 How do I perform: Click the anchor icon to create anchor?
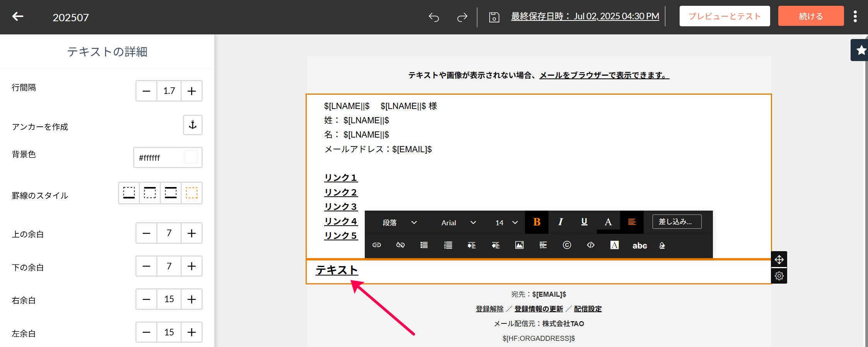[x=193, y=125]
